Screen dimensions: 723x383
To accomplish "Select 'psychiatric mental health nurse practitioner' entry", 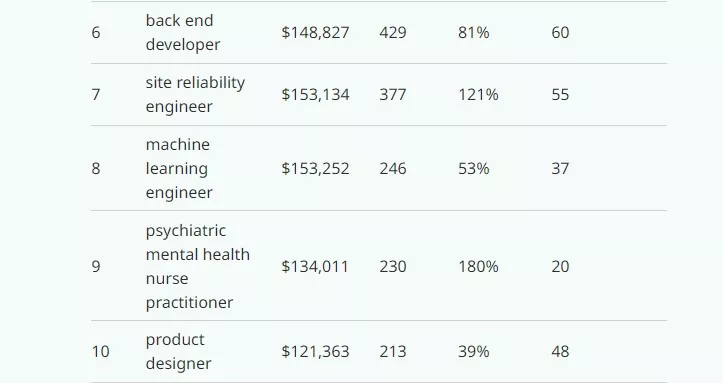I will 197,266.
